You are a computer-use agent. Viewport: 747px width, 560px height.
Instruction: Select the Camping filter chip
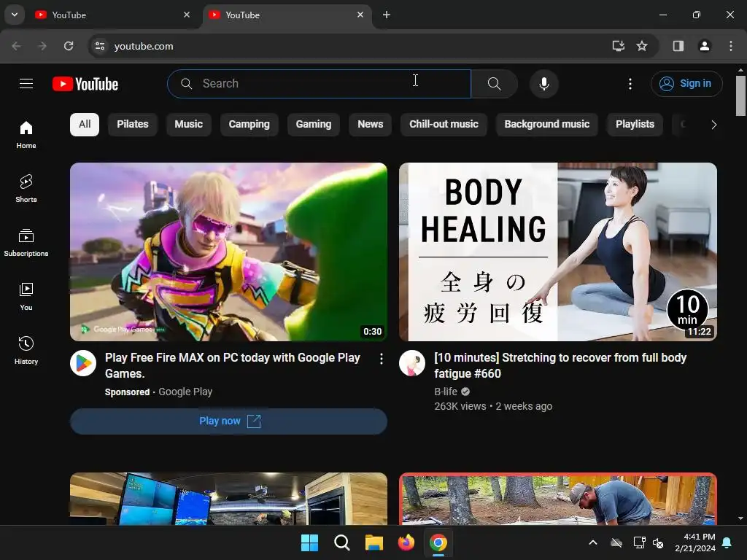coord(249,124)
